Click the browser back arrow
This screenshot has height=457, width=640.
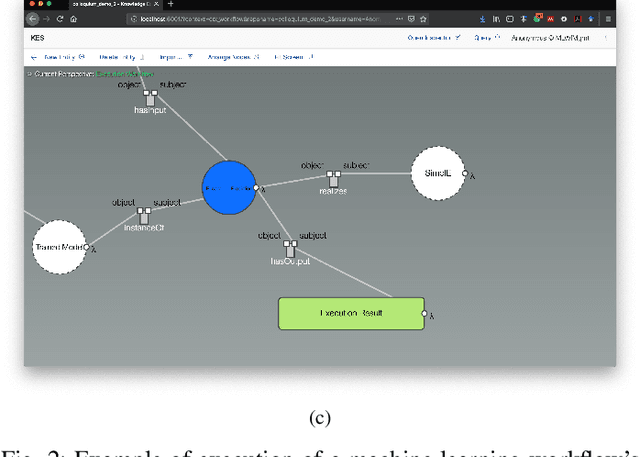(32, 19)
